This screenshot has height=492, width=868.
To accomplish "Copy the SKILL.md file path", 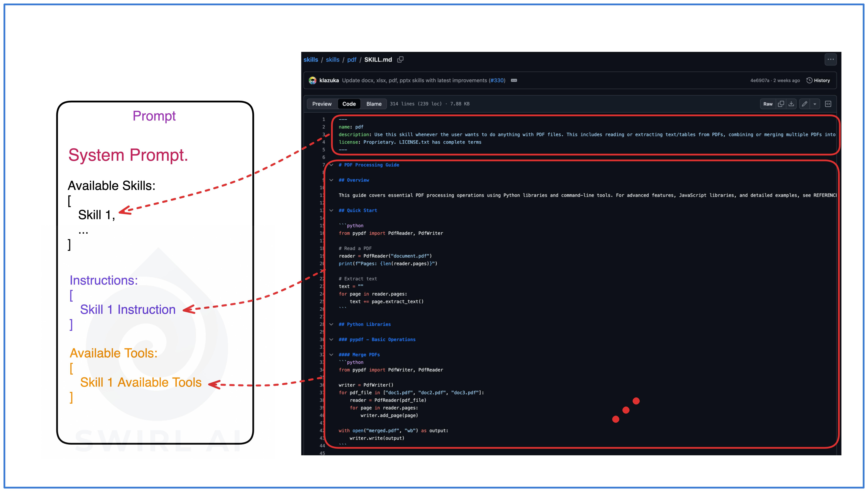I will 401,59.
